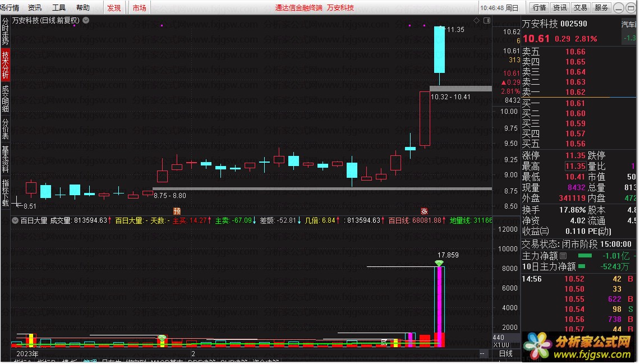The image size is (640, 364).
Task: Click the 主力净额 -1.01亿 value
Action: point(616,256)
